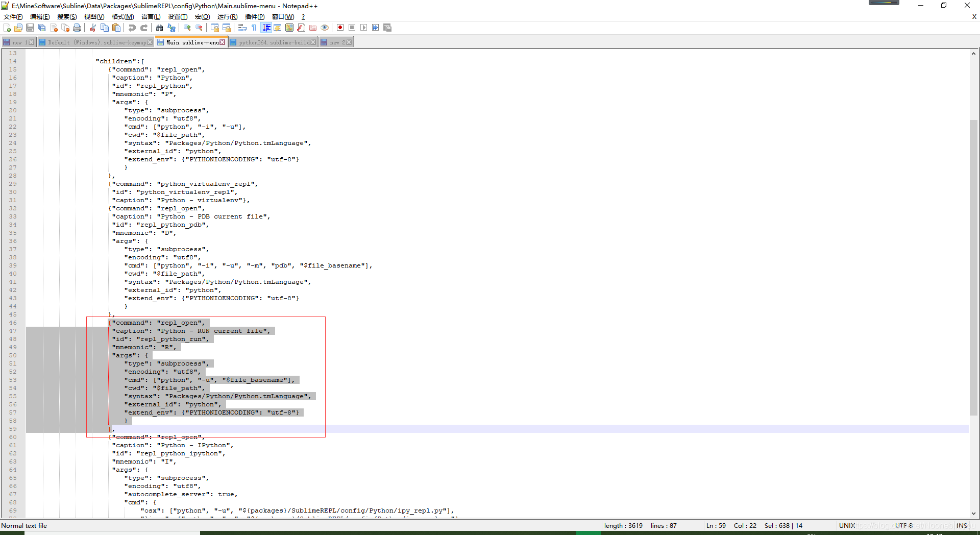Open the 编辑(E) menu
980x535 pixels.
40,17
